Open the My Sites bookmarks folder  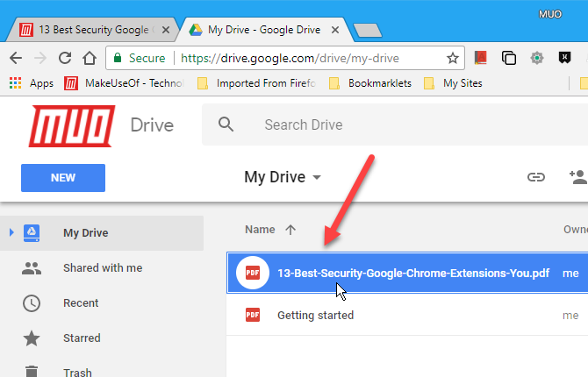(453, 83)
